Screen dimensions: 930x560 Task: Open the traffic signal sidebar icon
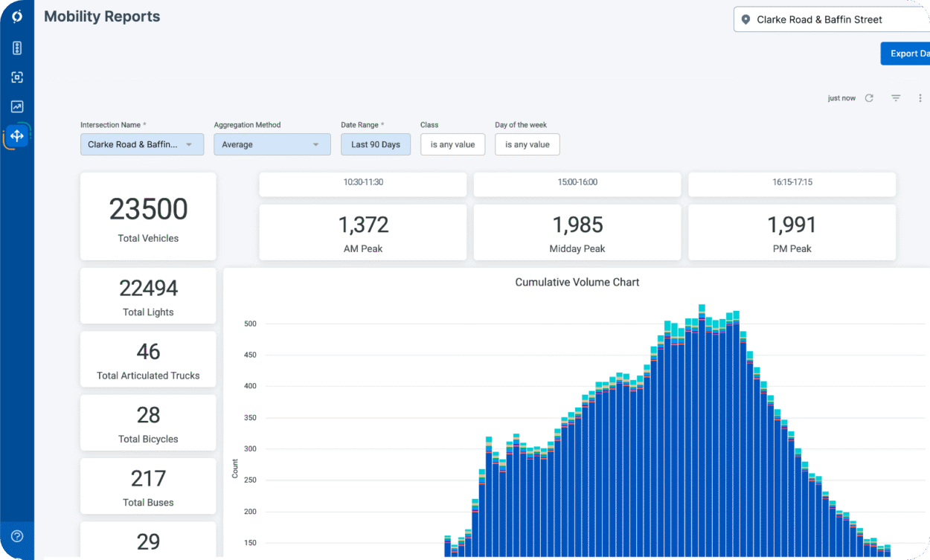pyautogui.click(x=17, y=48)
